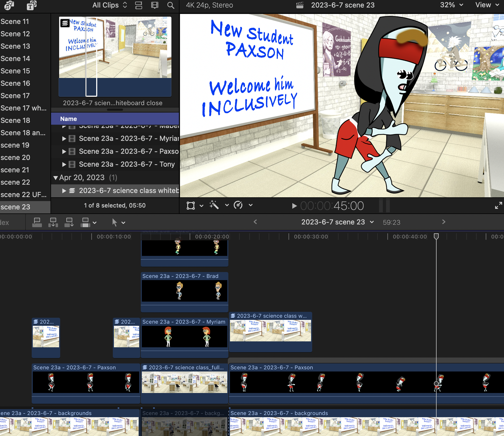
Task: Click the viewer timecode display
Action: 332,206
